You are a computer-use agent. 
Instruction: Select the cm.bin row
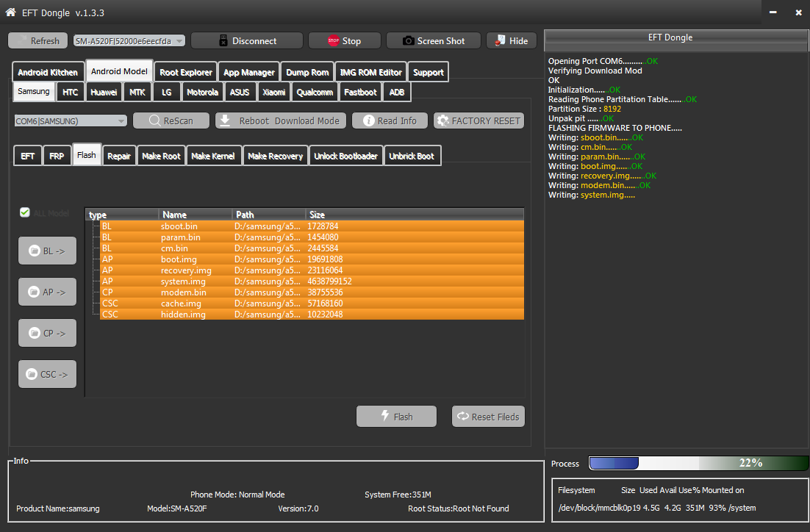[312, 248]
